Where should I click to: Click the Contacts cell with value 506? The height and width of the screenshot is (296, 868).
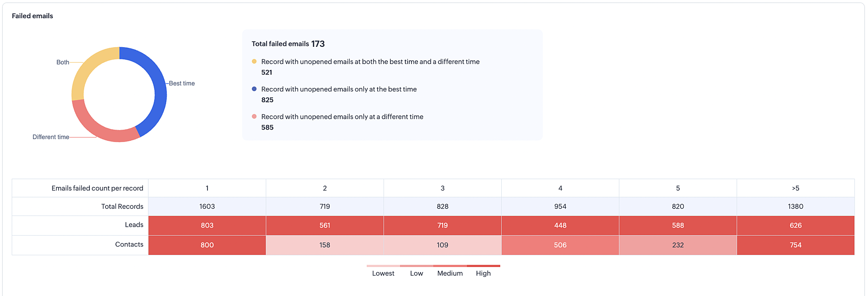pos(560,245)
